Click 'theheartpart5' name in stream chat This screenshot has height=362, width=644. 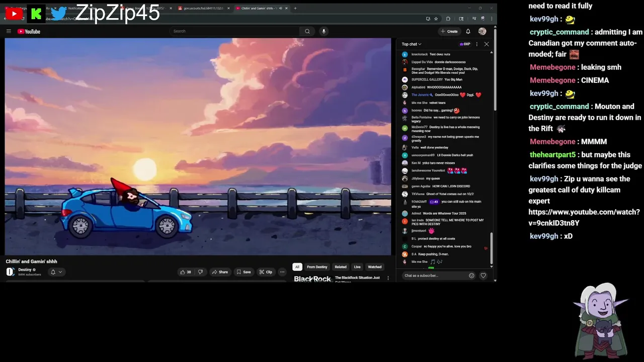pyautogui.click(x=552, y=155)
